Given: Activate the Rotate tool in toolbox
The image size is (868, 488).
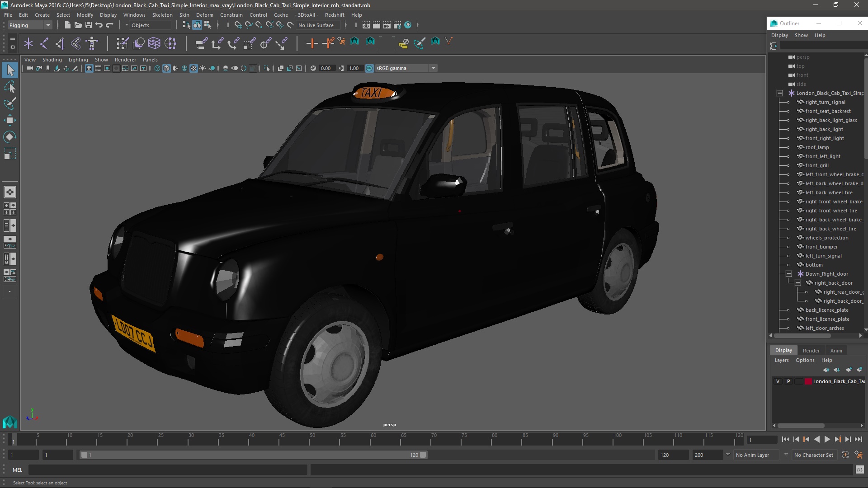Looking at the screenshot, I should 10,137.
